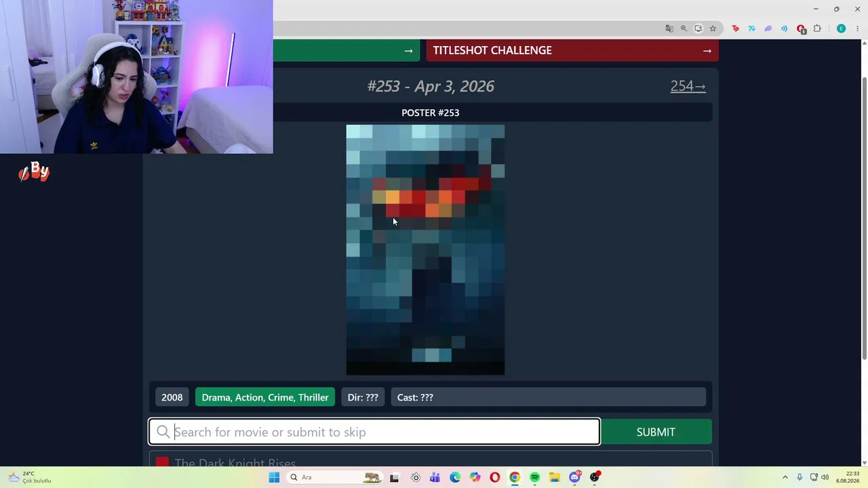Open the red extension with badge 1
This screenshot has width=868, height=488.
pos(801,28)
